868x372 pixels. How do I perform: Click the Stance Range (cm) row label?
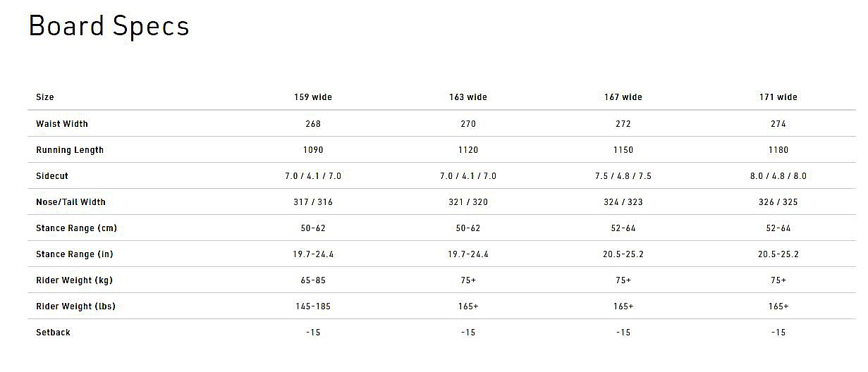point(76,228)
